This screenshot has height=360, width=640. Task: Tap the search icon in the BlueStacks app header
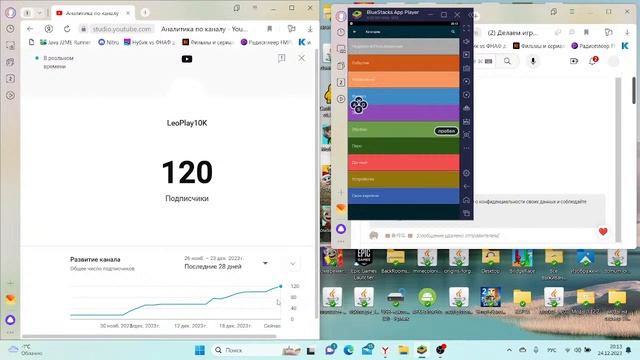(x=453, y=31)
